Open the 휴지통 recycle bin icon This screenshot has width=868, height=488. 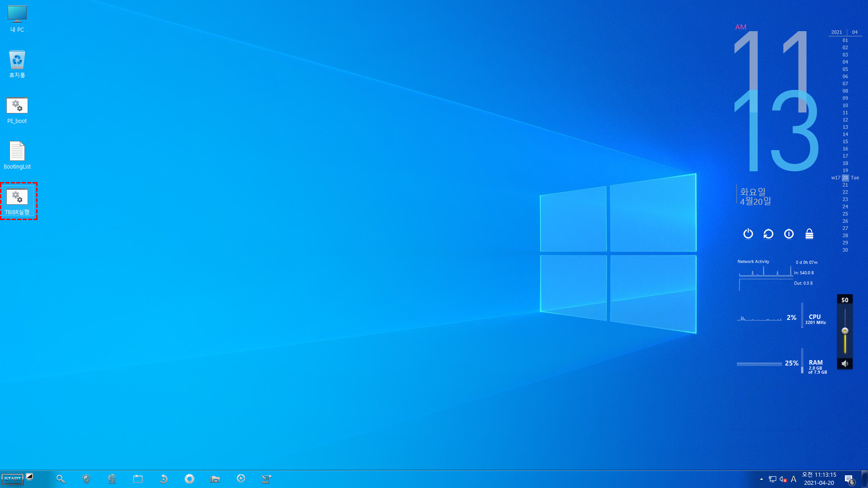click(x=17, y=64)
